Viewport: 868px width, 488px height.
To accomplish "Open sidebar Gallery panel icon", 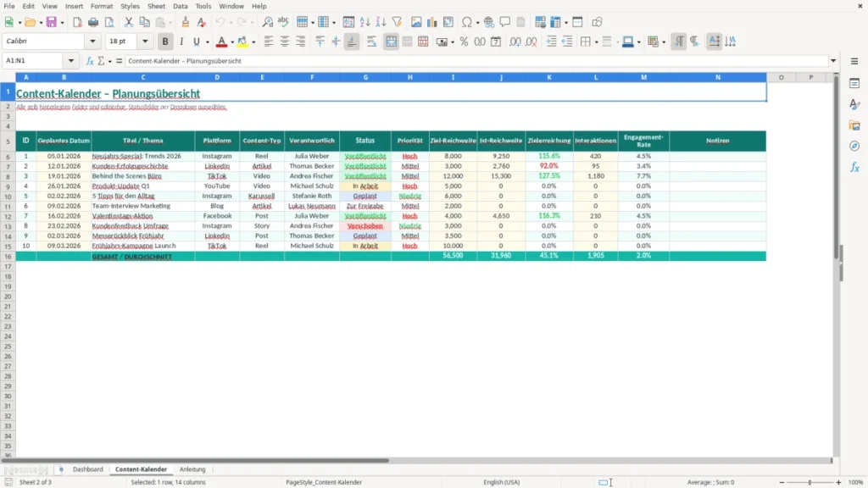I will (854, 125).
